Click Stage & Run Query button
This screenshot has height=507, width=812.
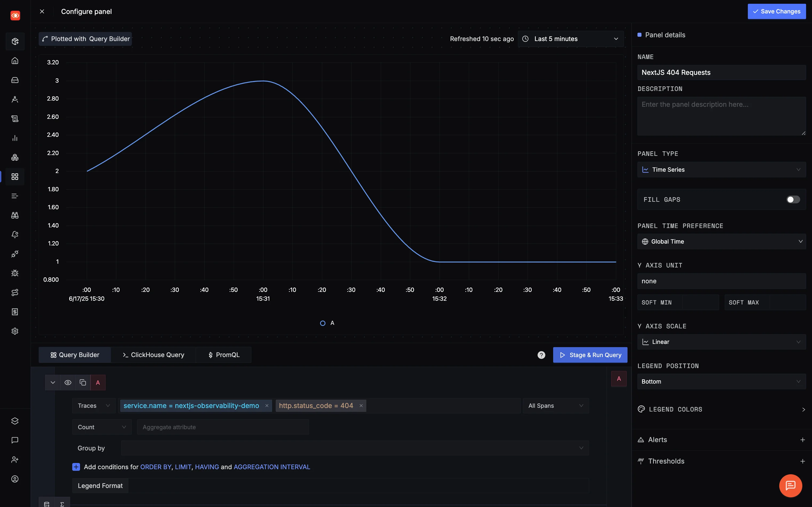590,355
